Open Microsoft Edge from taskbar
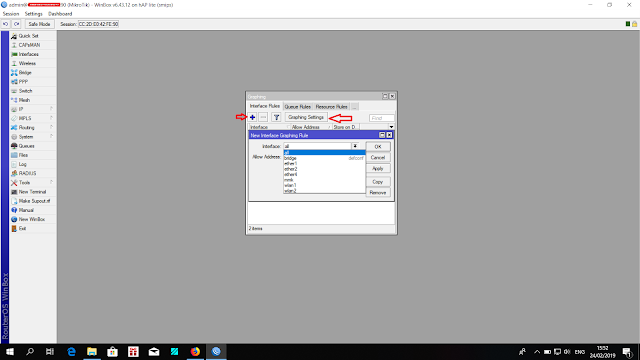Viewport: 640px width, 360px height. point(71,352)
